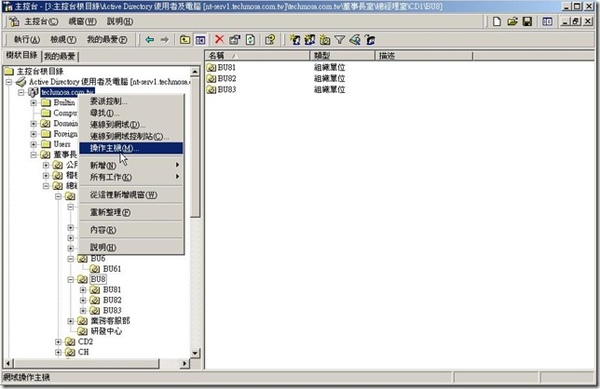This screenshot has height=389, width=600.
Task: Click the create new group icon
Action: click(310, 40)
